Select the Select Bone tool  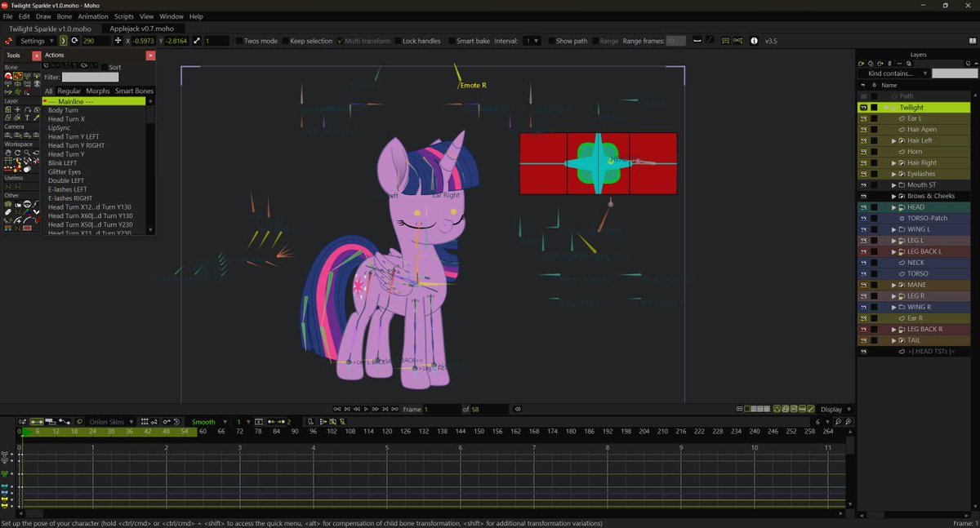click(8, 77)
